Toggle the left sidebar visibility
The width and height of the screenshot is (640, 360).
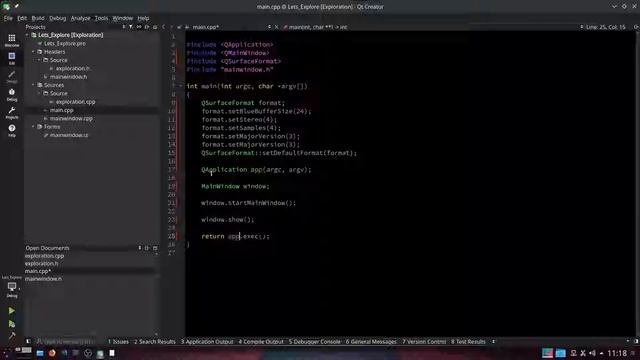tap(28, 342)
